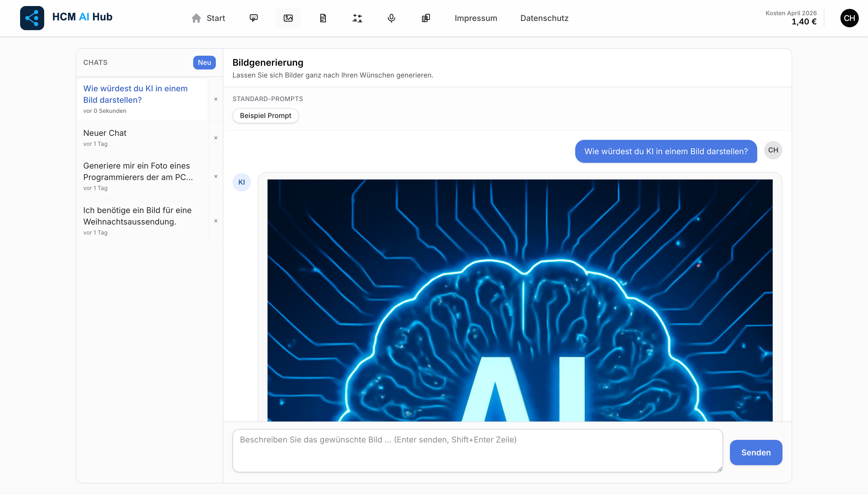Click the translation icon in navbar
868x495 pixels.
tap(357, 18)
